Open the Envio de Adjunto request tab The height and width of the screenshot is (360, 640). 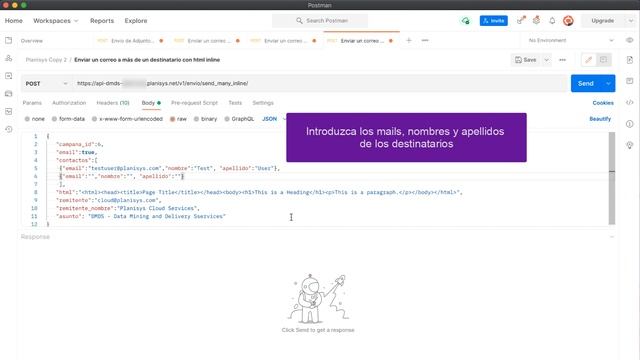coord(132,41)
